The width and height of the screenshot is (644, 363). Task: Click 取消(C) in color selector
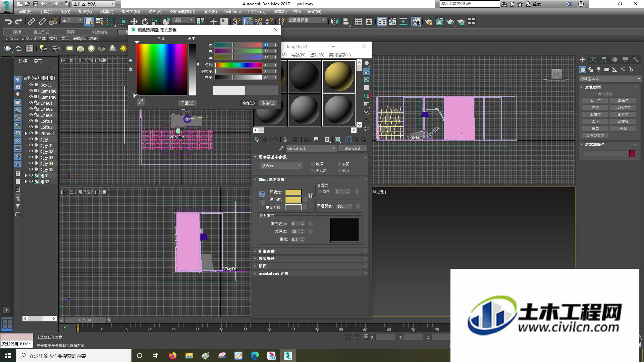click(268, 103)
